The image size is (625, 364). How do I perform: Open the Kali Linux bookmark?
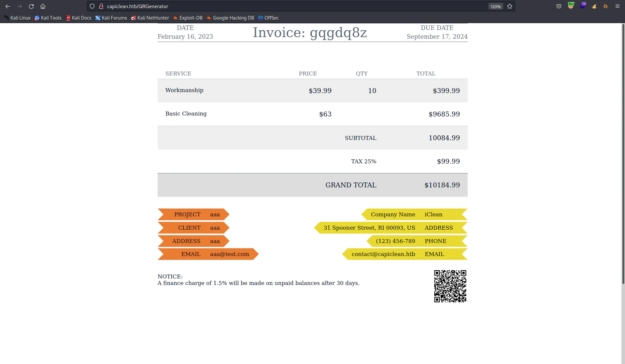[x=18, y=18]
